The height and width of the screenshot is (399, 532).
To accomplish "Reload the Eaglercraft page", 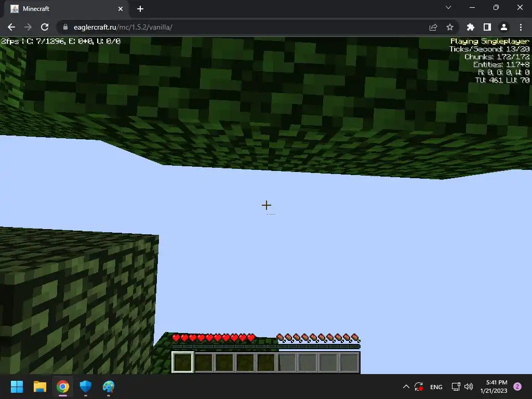I will pos(45,27).
